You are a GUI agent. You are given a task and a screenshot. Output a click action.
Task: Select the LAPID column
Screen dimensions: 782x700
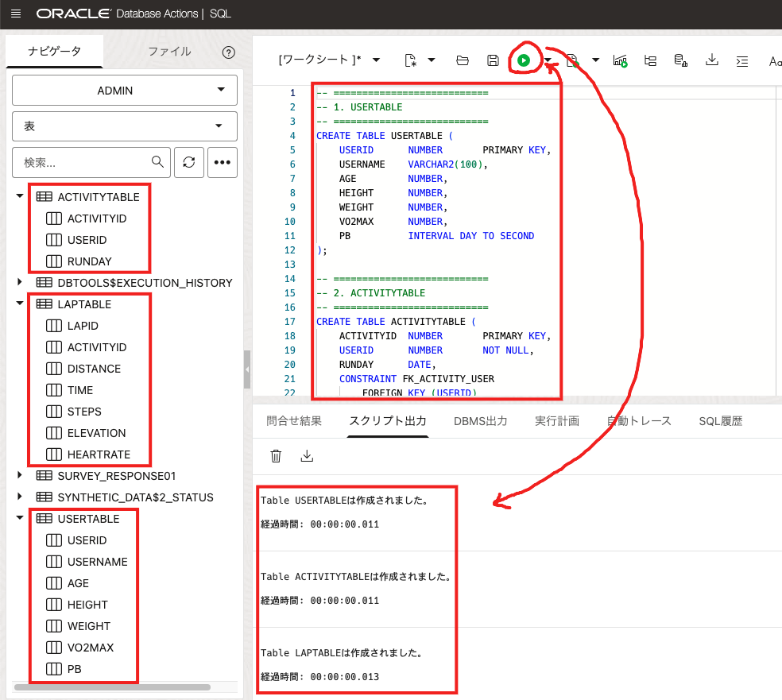[83, 326]
